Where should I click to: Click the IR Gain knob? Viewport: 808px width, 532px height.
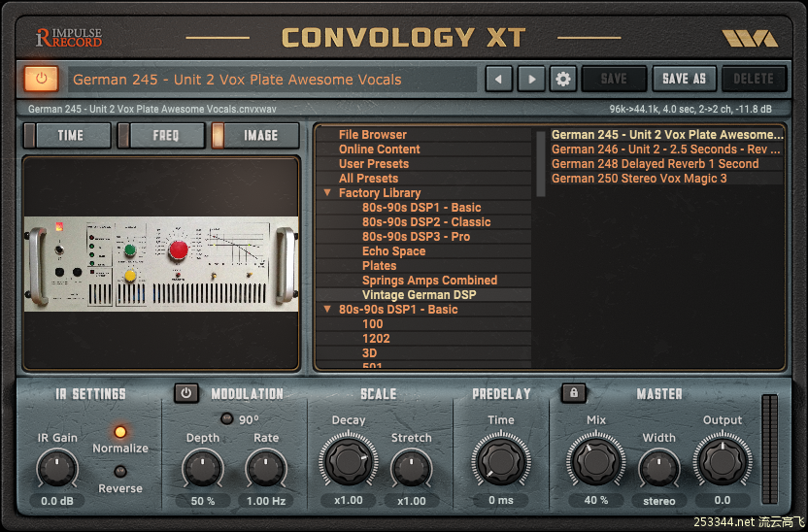tap(57, 469)
